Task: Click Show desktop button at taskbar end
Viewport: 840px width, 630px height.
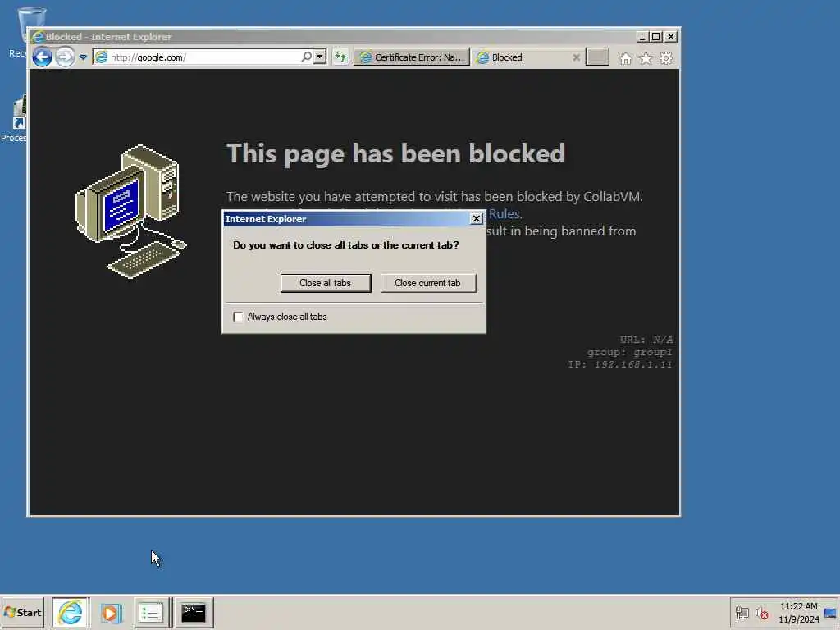Action: point(830,612)
